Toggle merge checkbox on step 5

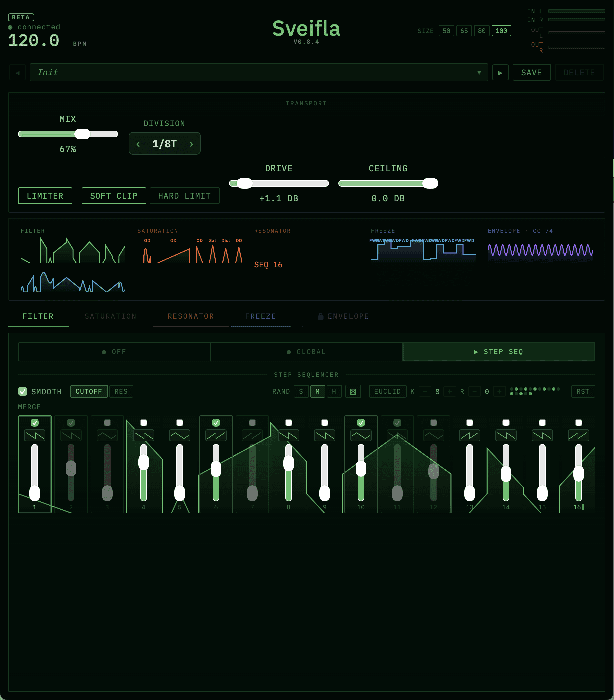179,423
